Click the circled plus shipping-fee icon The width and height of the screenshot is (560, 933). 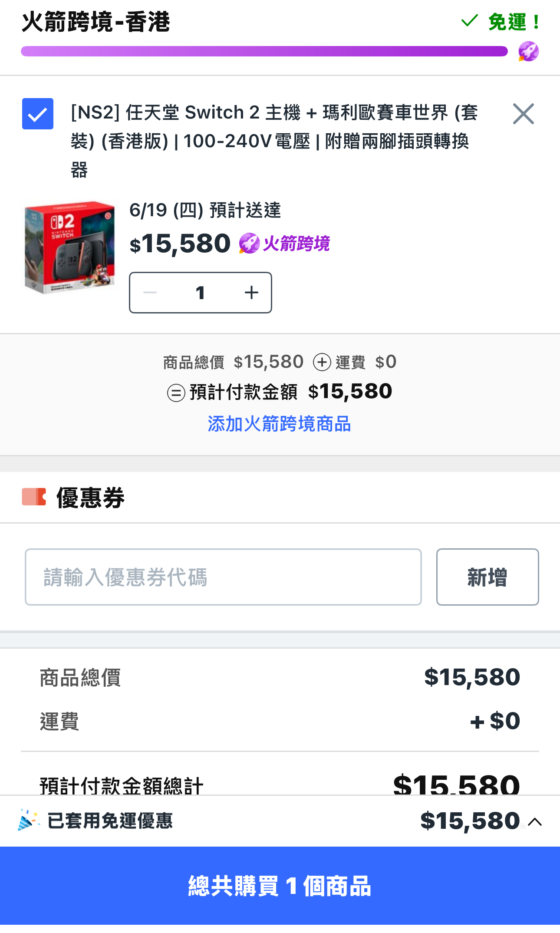click(x=322, y=362)
